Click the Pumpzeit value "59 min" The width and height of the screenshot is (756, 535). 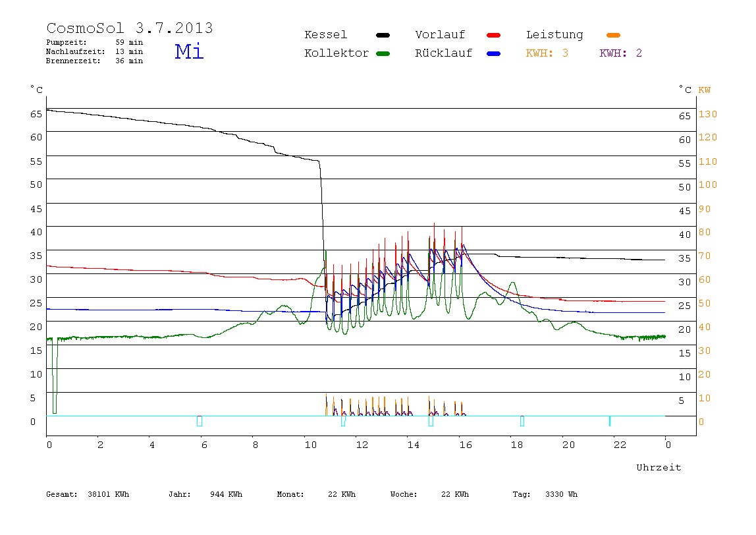pyautogui.click(x=129, y=42)
